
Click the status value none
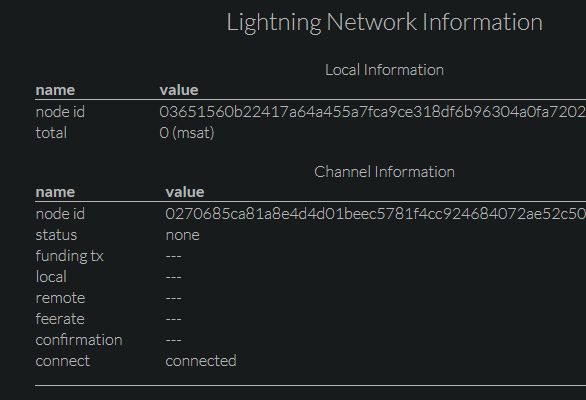183,235
